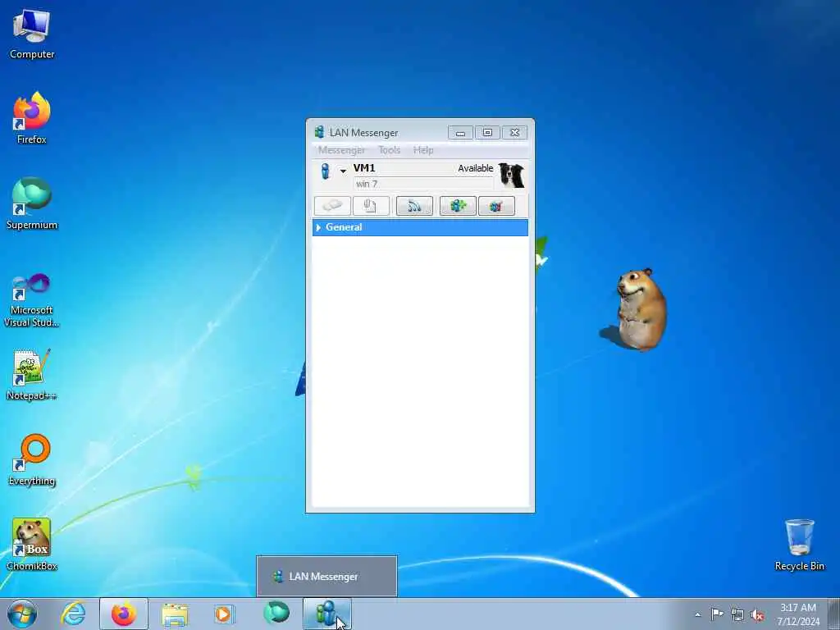Click the Show desktop strip on the taskbar
This screenshot has height=630, width=840.
[x=834, y=614]
